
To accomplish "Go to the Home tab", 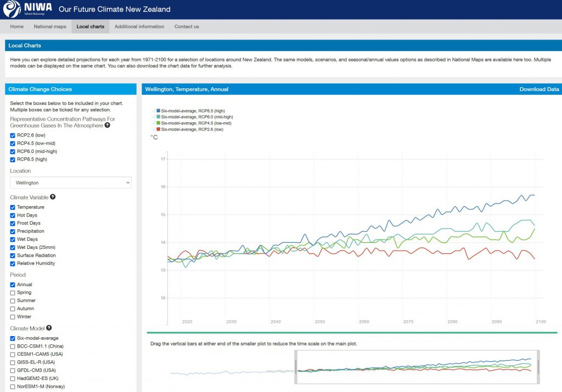I will pyautogui.click(x=17, y=26).
